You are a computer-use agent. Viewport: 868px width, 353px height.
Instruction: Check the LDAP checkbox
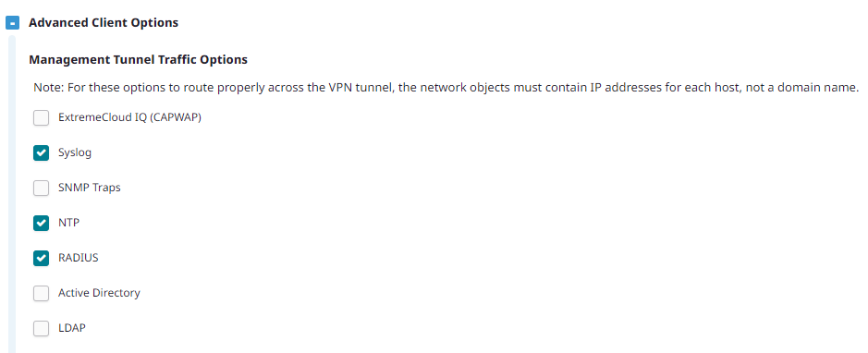coord(41,328)
